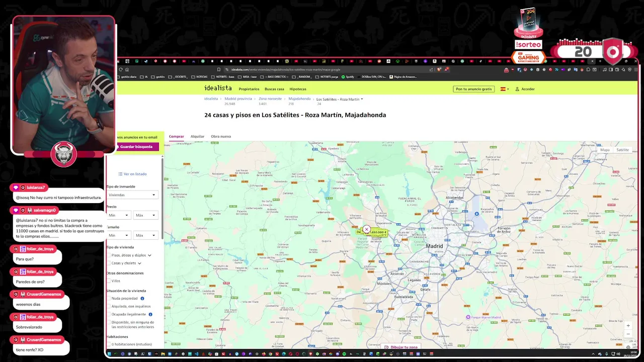Click the list icon next to Ver en listado
644x362 pixels.
pyautogui.click(x=120, y=174)
